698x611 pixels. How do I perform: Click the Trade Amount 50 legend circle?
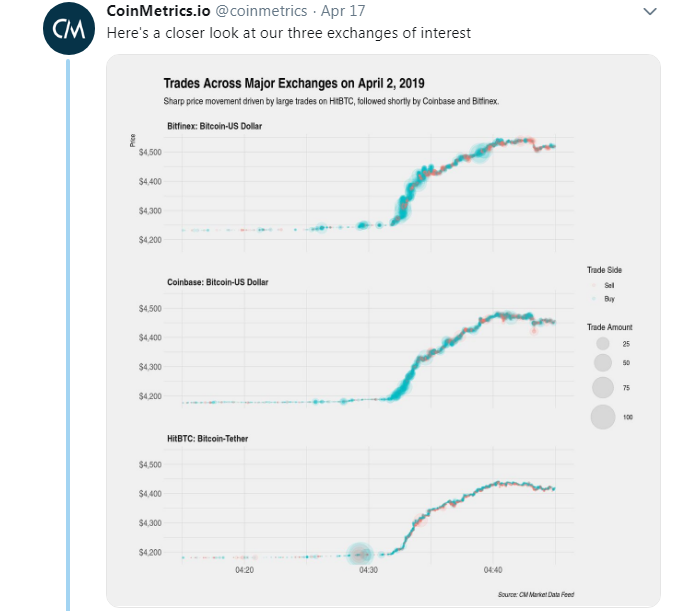(602, 363)
